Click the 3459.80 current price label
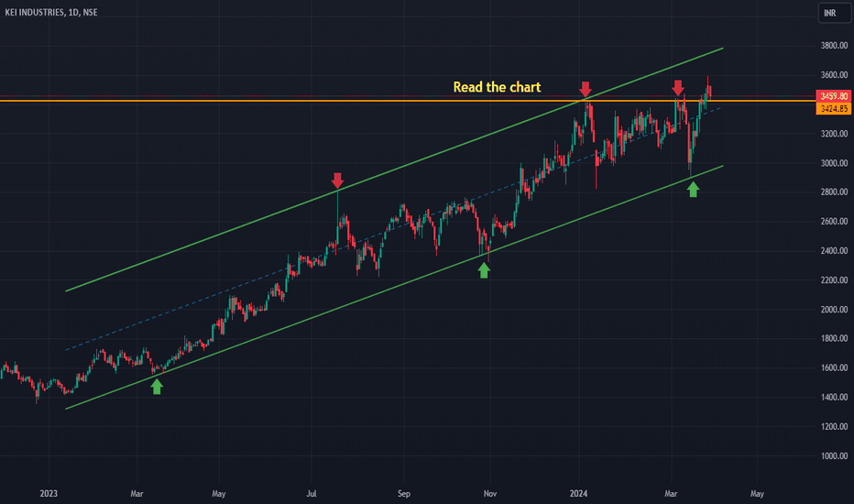 point(834,96)
